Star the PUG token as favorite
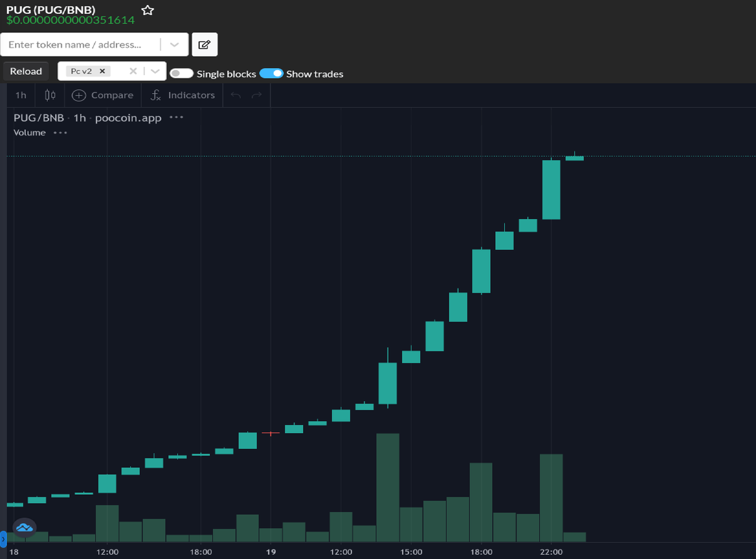This screenshot has width=756, height=559. click(x=147, y=10)
